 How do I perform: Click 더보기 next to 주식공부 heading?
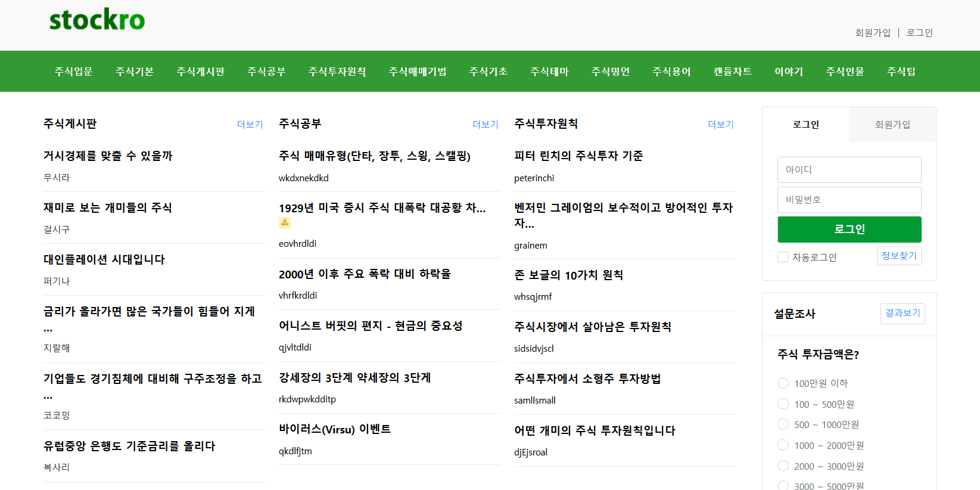pos(486,125)
